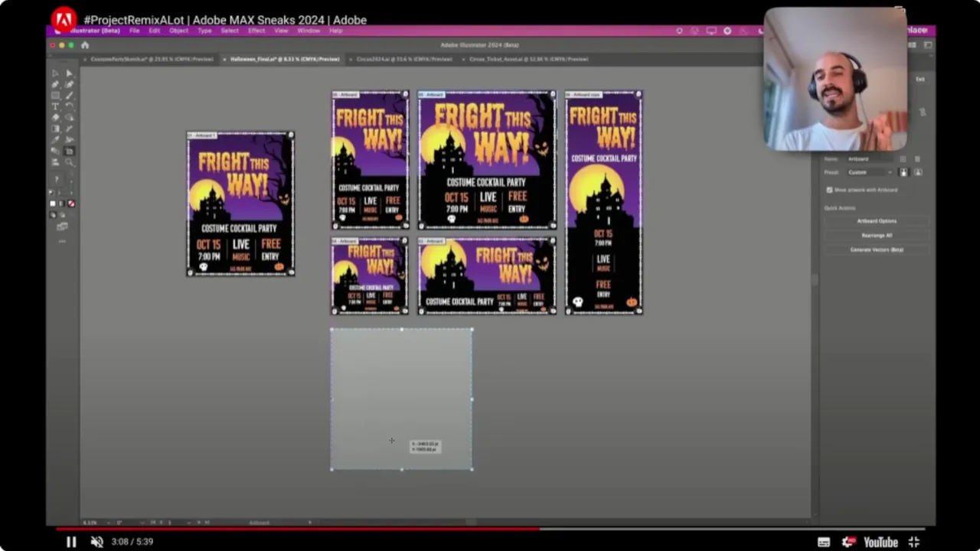Click the gradient mode swatch
980x551 pixels.
[x=61, y=204]
